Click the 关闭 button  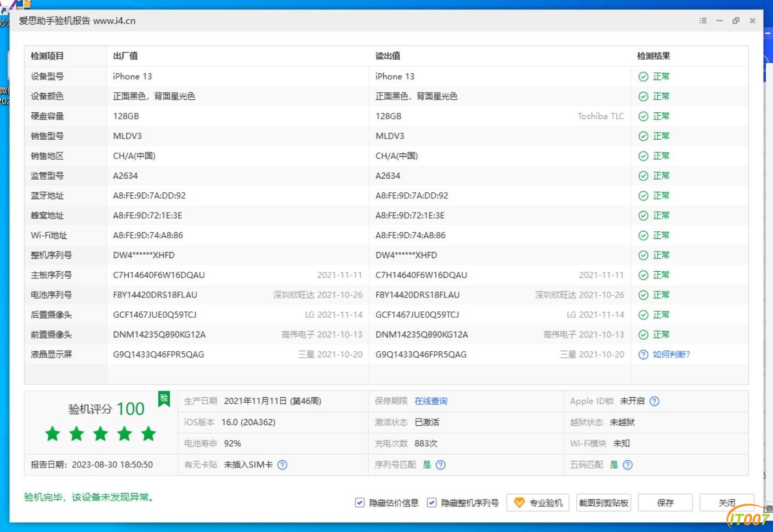coord(727,502)
